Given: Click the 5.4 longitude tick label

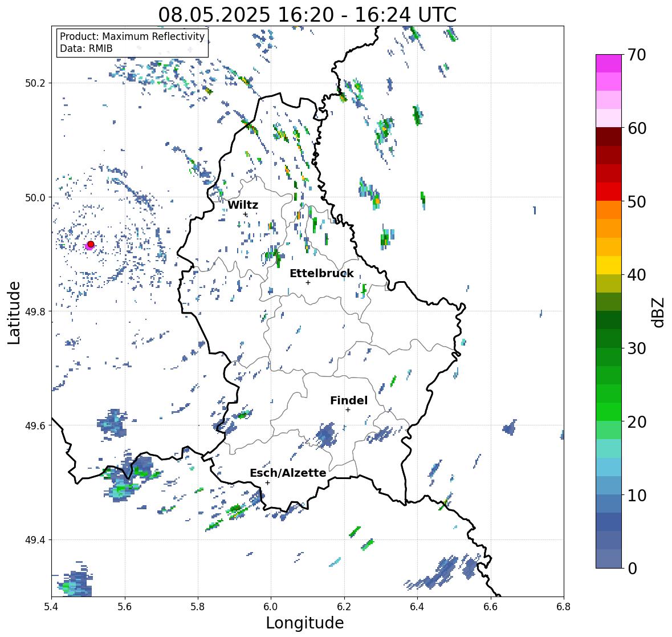Looking at the screenshot, I should pyautogui.click(x=51, y=607).
